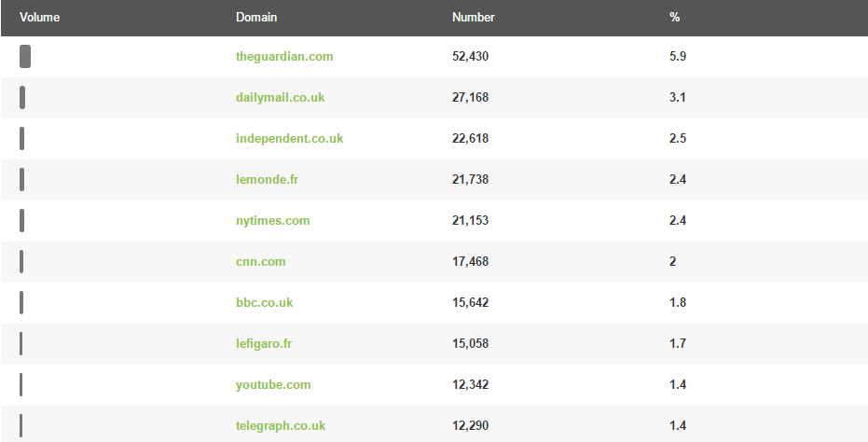Click the volume bar for nytimes.com
The image size is (868, 442).
click(21, 220)
